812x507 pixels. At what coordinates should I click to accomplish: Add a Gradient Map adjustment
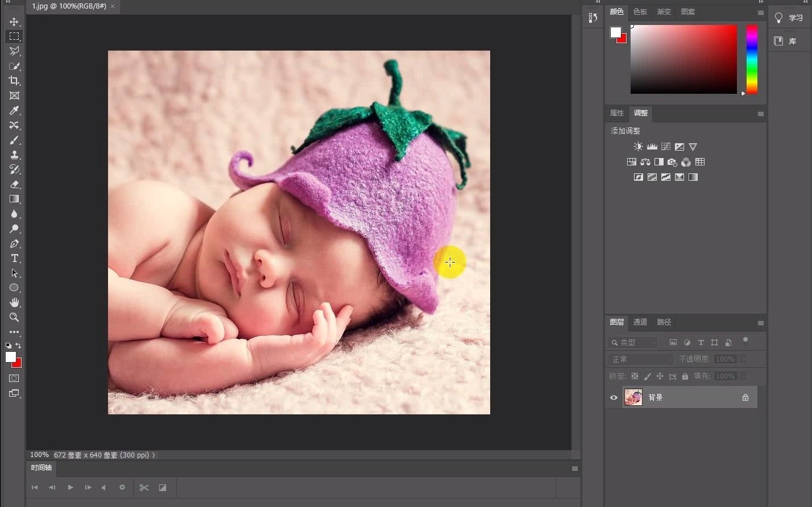pos(693,177)
